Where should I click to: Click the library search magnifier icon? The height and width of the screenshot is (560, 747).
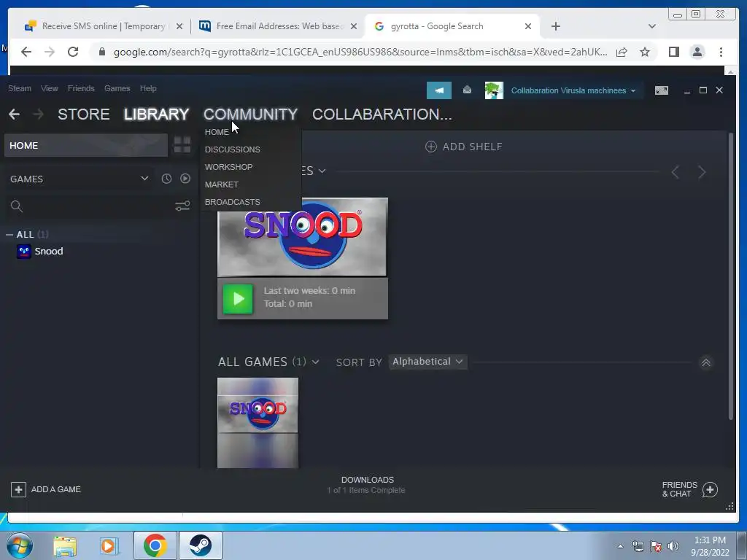click(x=17, y=206)
